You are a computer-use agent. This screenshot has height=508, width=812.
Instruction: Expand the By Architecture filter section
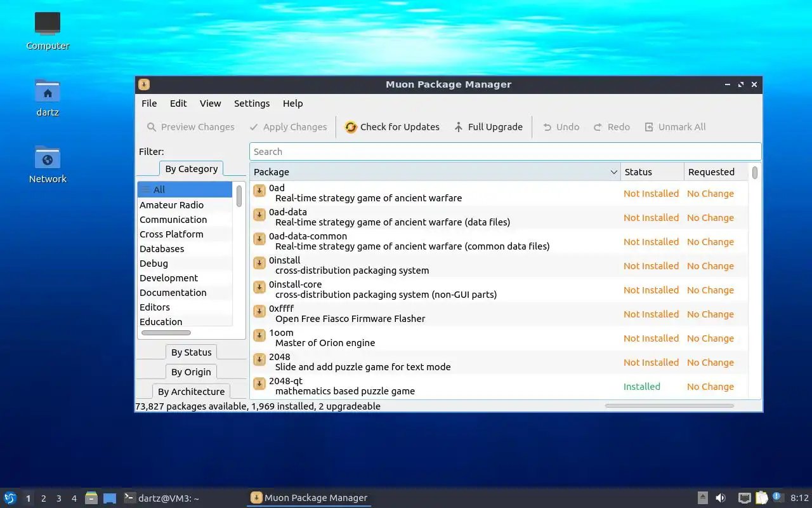coord(191,392)
